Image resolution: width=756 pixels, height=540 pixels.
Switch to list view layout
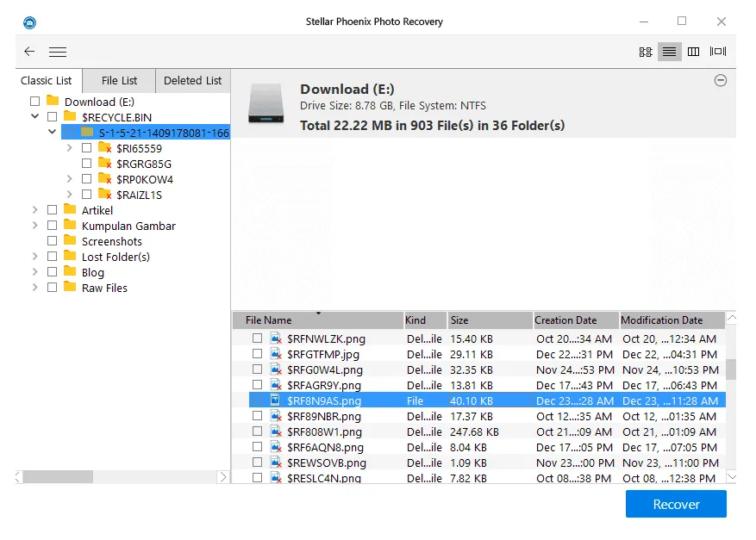pos(669,52)
